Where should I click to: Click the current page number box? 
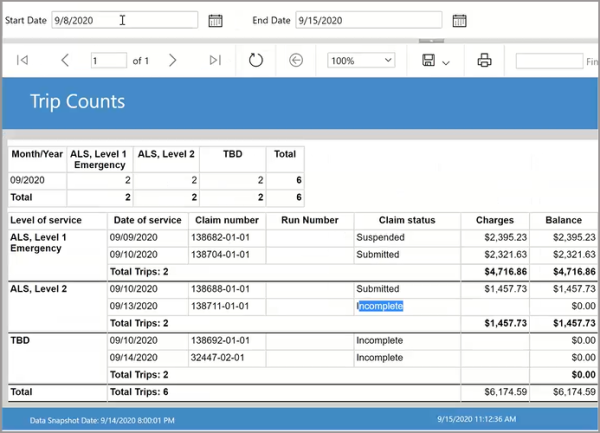point(108,61)
